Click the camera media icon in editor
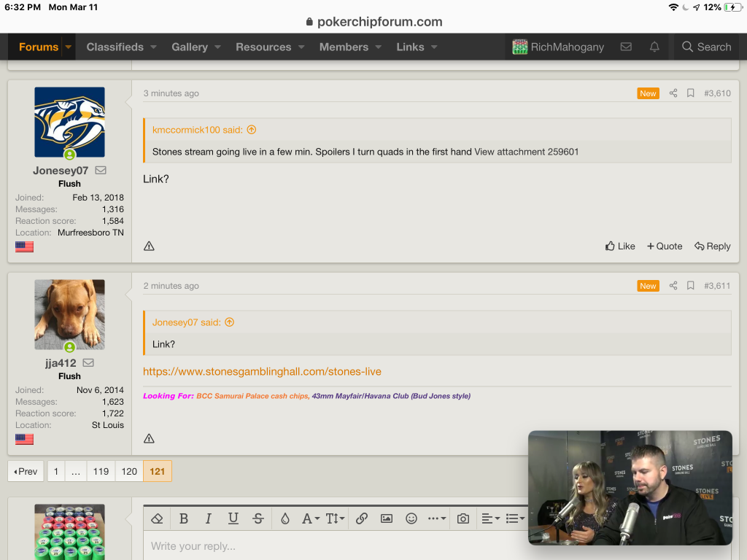This screenshot has height=560, width=747. coord(463,518)
